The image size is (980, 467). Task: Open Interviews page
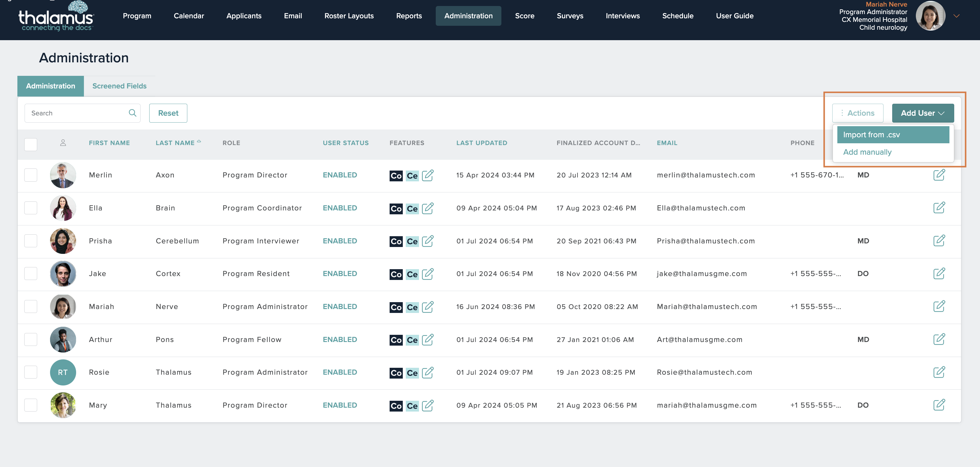[x=623, y=16]
